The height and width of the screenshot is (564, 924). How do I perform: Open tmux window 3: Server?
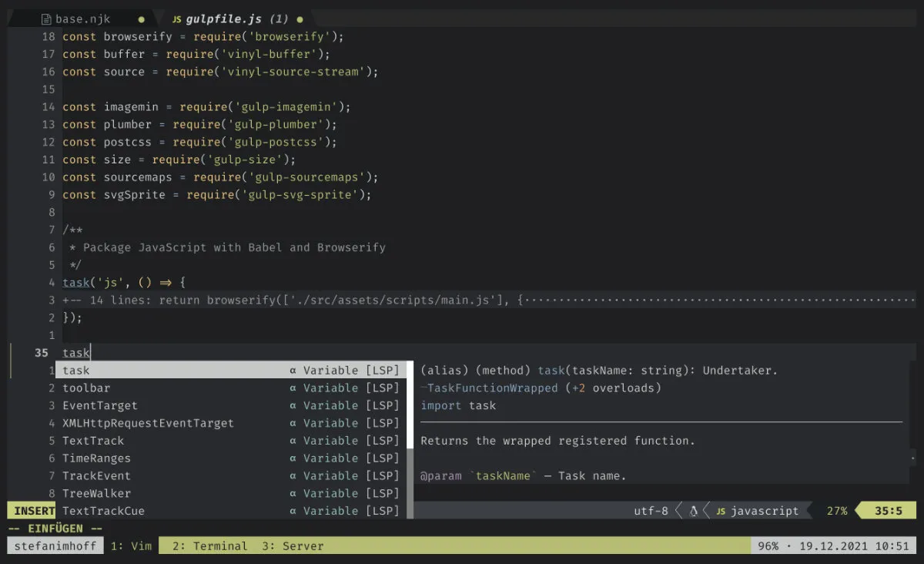(293, 546)
